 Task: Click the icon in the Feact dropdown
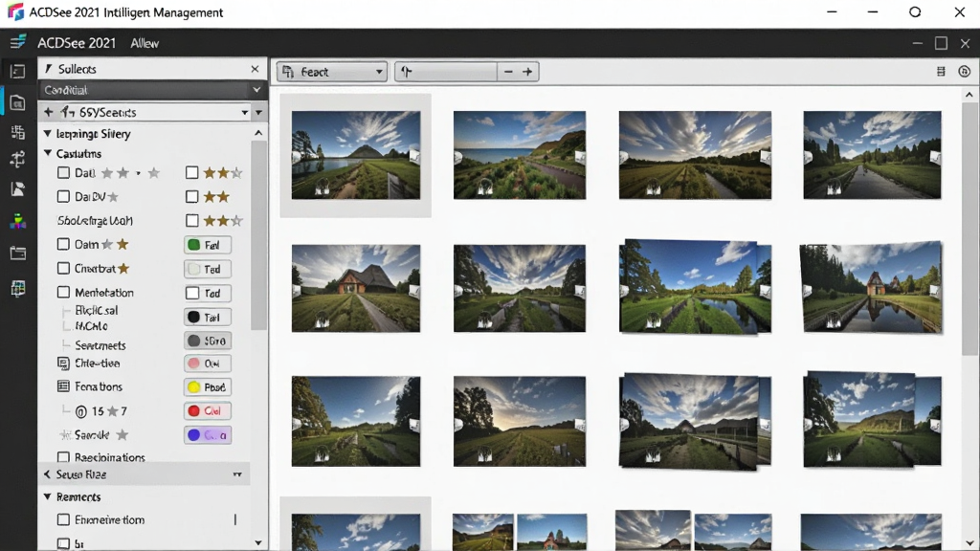pos(288,72)
